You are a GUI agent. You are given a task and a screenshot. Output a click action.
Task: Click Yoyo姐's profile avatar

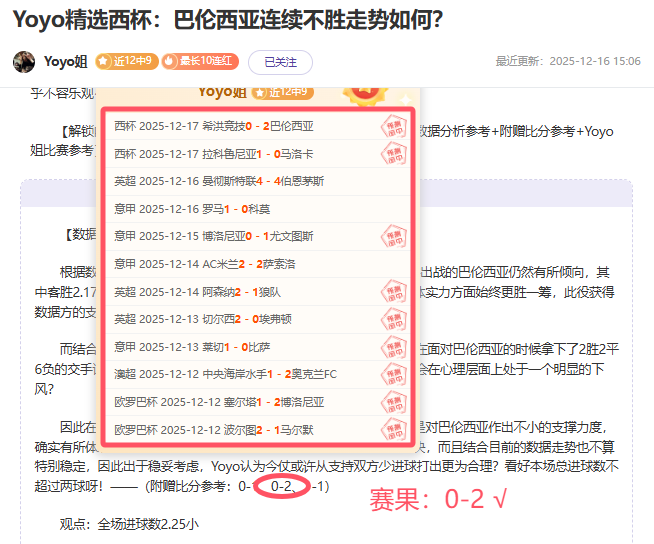coord(25,61)
